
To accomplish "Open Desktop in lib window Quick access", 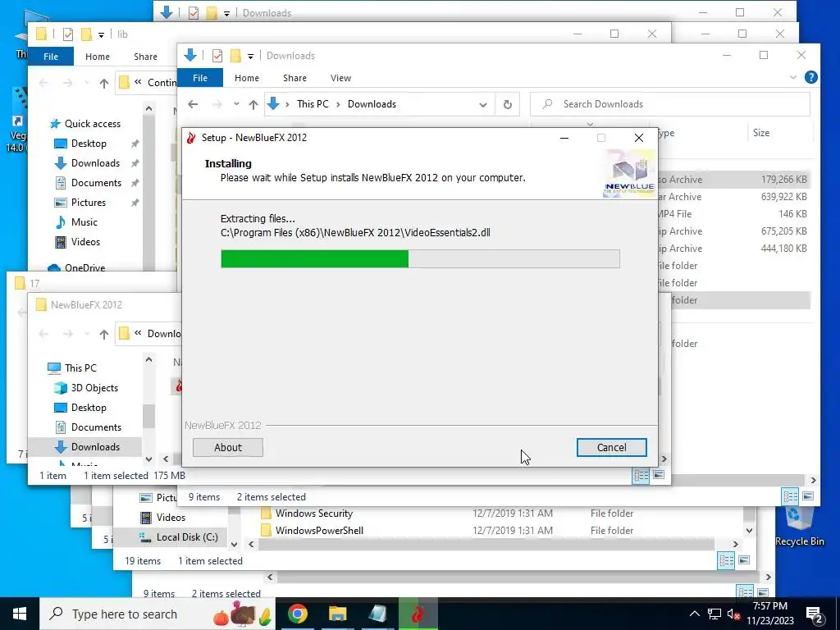I will click(89, 144).
